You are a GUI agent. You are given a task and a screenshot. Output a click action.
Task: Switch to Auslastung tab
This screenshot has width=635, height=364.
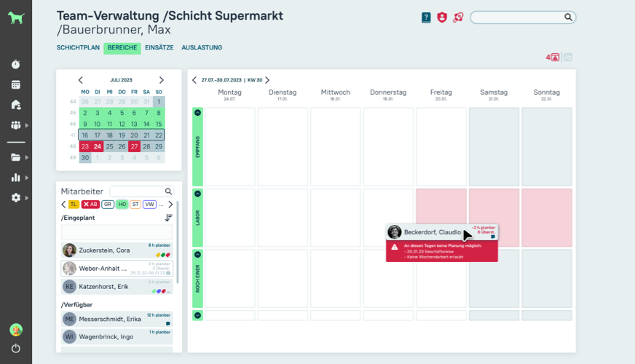pyautogui.click(x=202, y=48)
